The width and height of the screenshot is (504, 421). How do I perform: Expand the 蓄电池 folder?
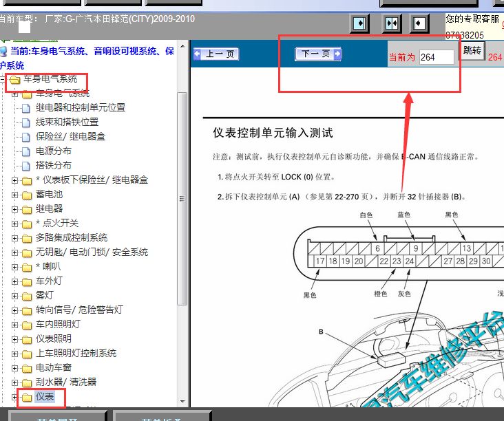pyautogui.click(x=14, y=195)
